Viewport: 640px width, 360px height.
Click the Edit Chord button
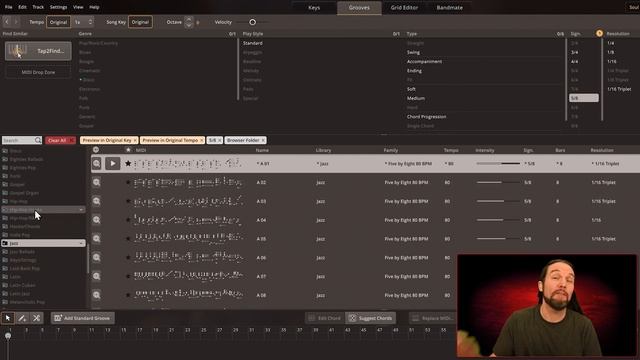coord(324,318)
